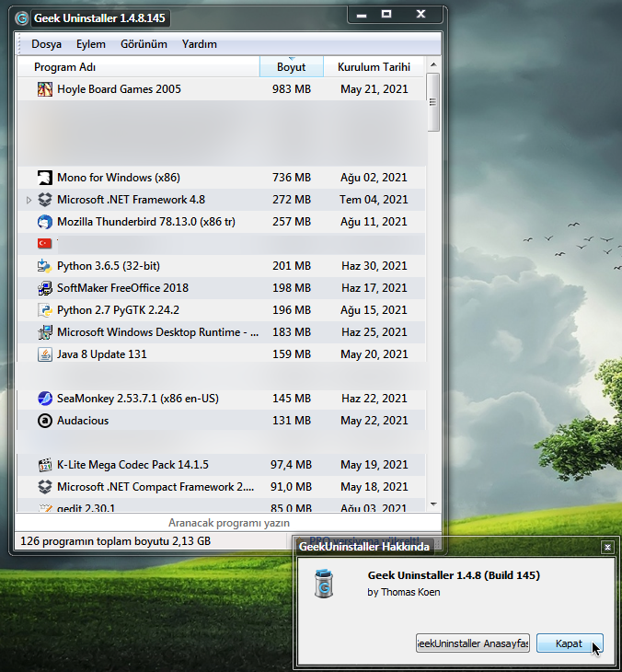
Task: Click the Java 8 Update 131 icon
Action: pos(44,354)
